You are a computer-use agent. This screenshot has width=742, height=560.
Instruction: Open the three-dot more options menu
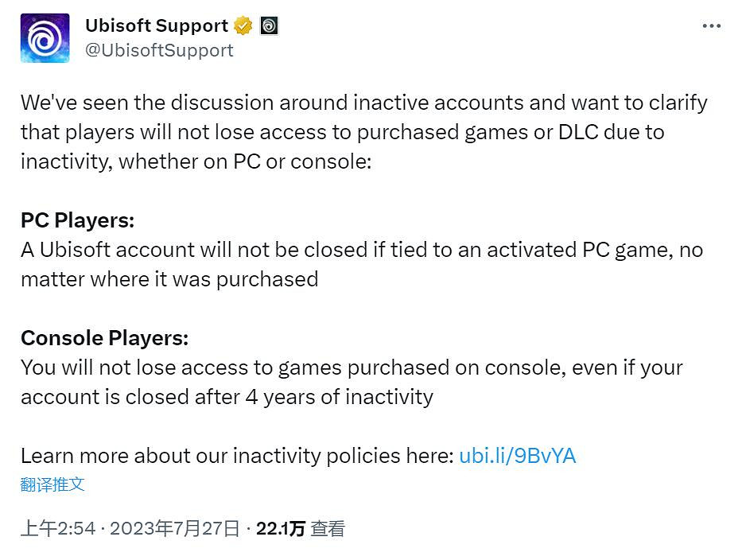pos(711,26)
